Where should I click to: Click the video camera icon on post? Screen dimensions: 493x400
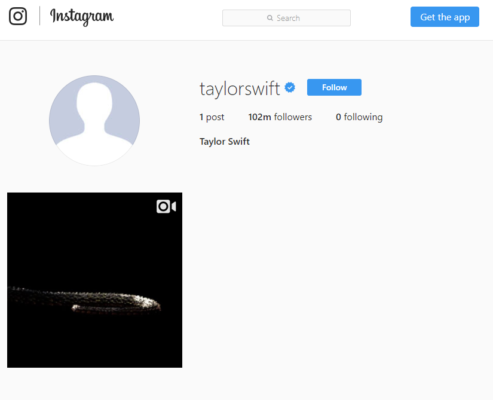point(166,207)
